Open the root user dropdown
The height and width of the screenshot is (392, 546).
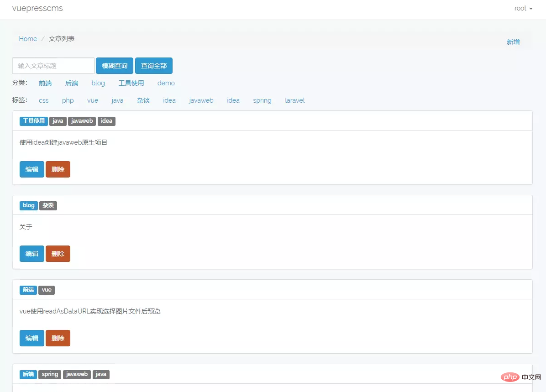523,8
